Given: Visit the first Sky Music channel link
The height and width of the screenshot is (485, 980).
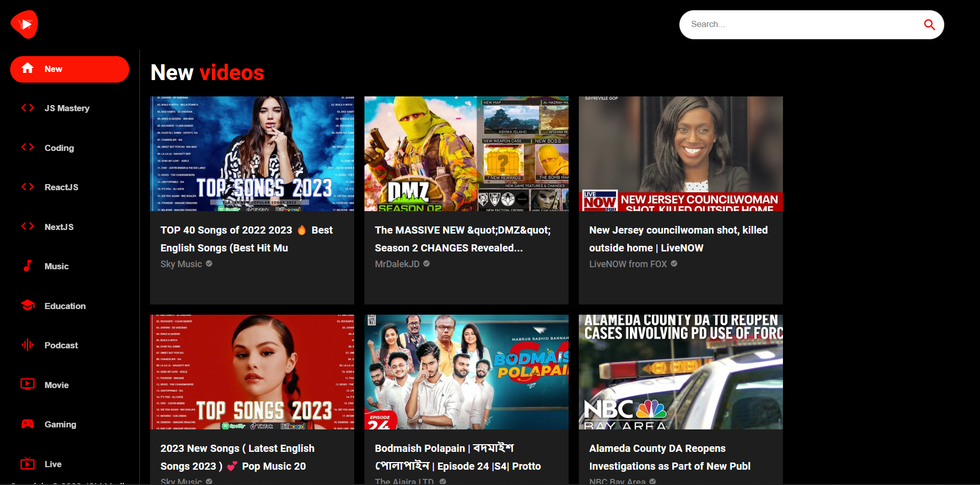Looking at the screenshot, I should click(181, 264).
